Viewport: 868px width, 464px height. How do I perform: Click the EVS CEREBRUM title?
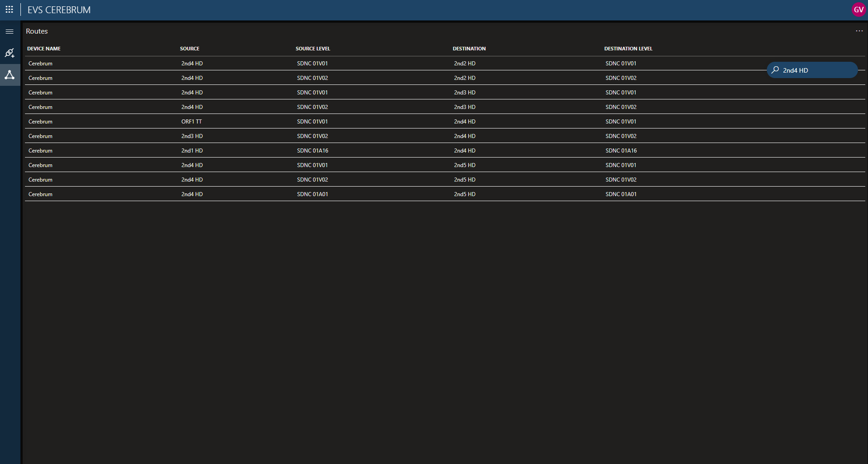[59, 10]
